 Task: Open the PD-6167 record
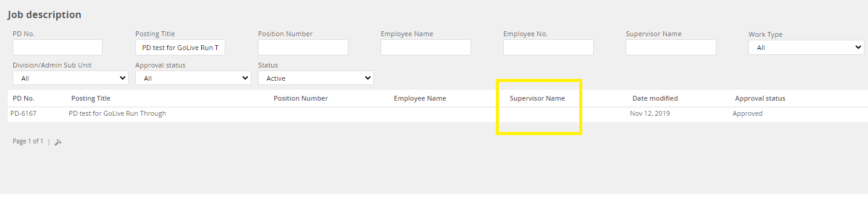click(24, 113)
